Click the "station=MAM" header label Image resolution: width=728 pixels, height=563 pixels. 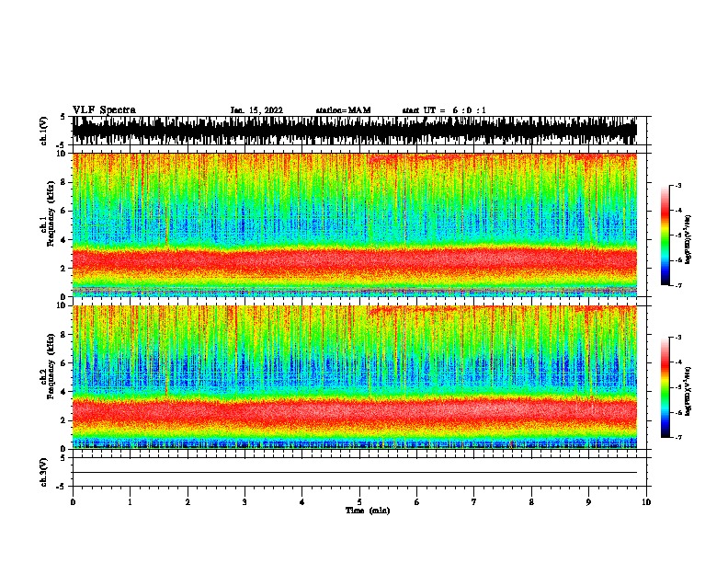(343, 110)
